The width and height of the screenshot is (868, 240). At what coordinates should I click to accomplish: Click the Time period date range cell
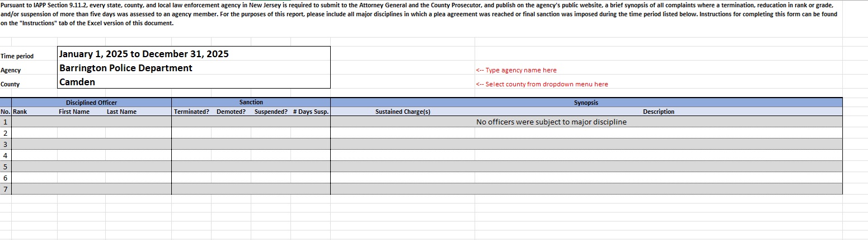[x=144, y=54]
